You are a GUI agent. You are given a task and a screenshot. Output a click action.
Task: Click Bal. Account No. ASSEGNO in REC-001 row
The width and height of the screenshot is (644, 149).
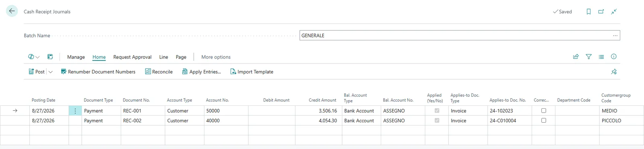[403, 111]
